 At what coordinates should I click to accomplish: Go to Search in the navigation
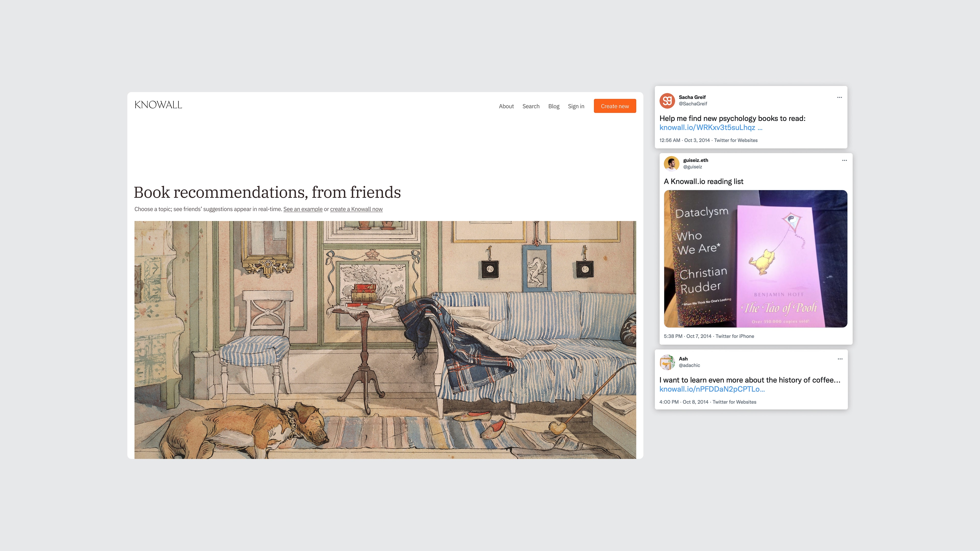(x=531, y=106)
